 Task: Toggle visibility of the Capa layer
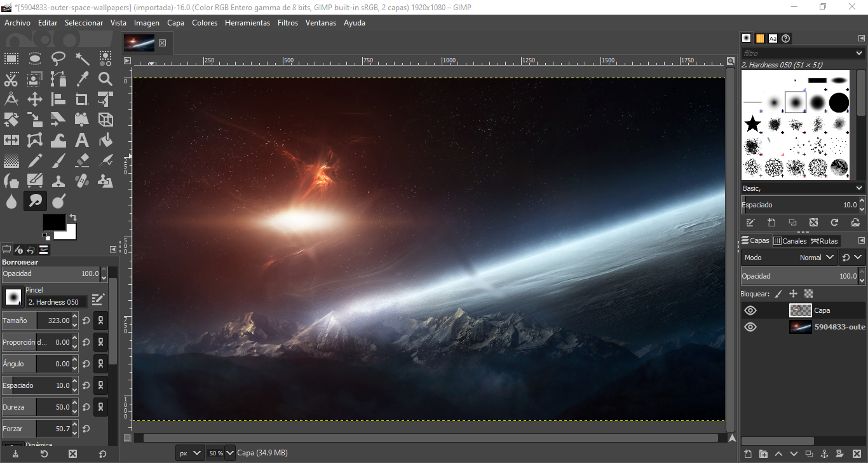(x=750, y=310)
